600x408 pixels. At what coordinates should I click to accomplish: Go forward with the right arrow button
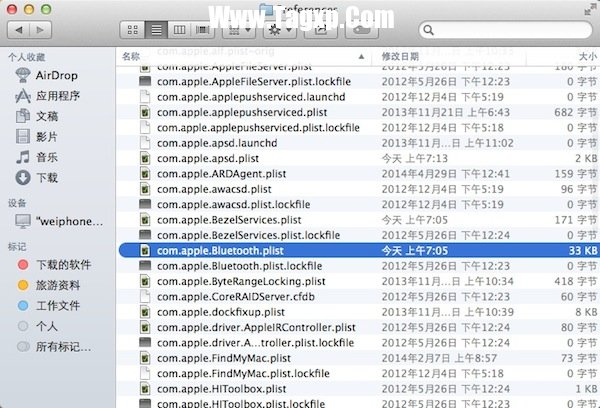tap(40, 30)
